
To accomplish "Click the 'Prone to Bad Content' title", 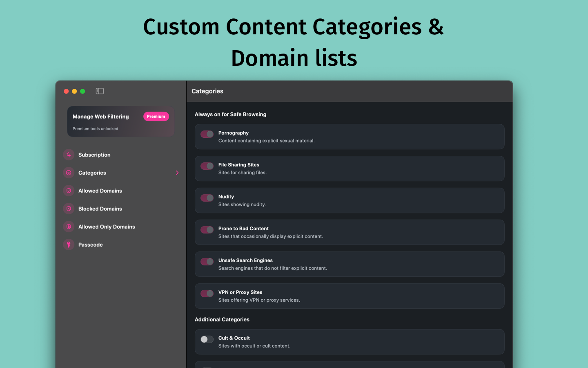I will (x=244, y=229).
